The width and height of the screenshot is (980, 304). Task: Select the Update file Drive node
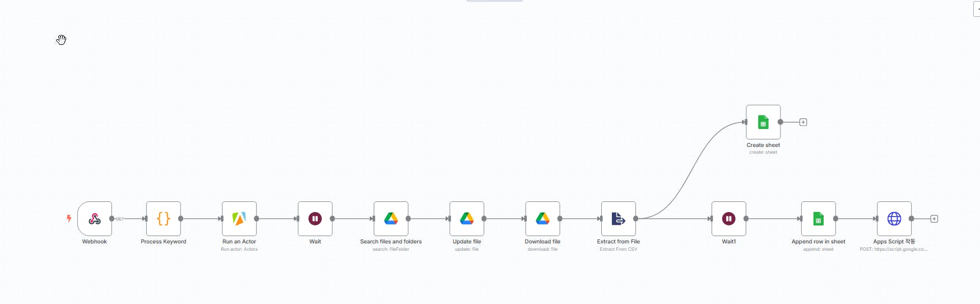[467, 219]
